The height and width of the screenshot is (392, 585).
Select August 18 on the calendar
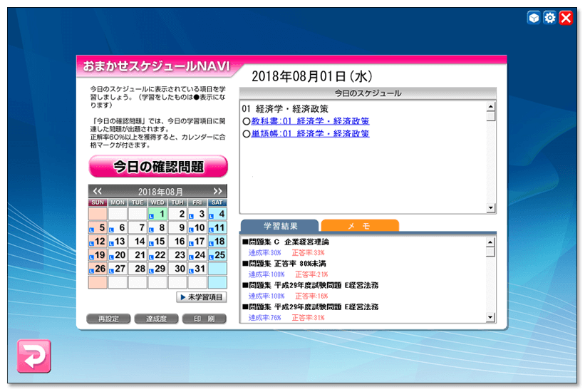point(217,241)
